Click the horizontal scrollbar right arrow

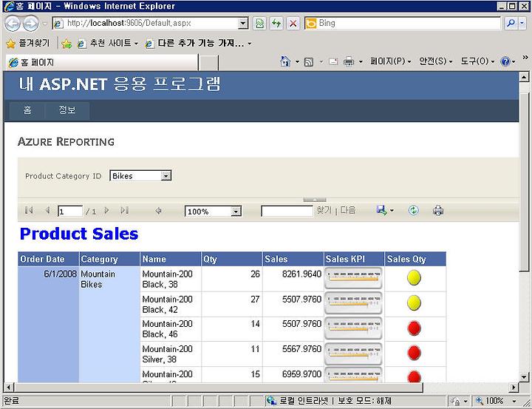point(514,388)
